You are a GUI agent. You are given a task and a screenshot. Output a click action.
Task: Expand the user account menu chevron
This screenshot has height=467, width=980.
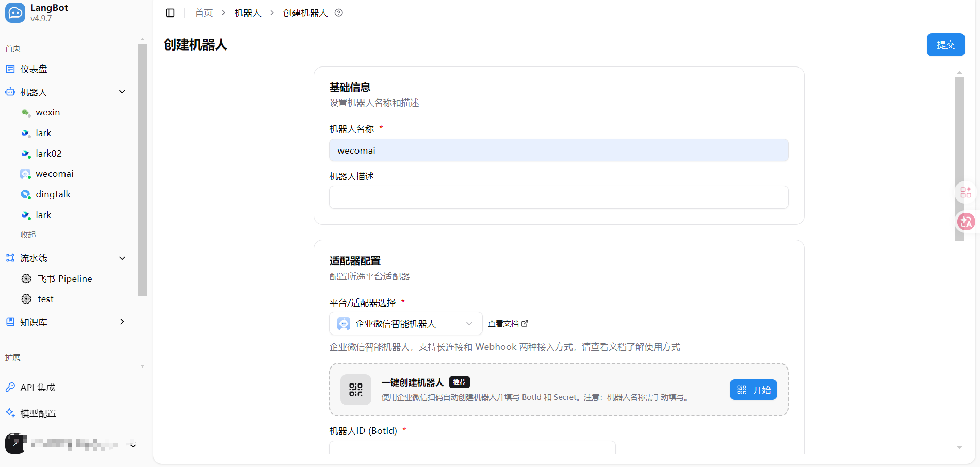coord(133,446)
